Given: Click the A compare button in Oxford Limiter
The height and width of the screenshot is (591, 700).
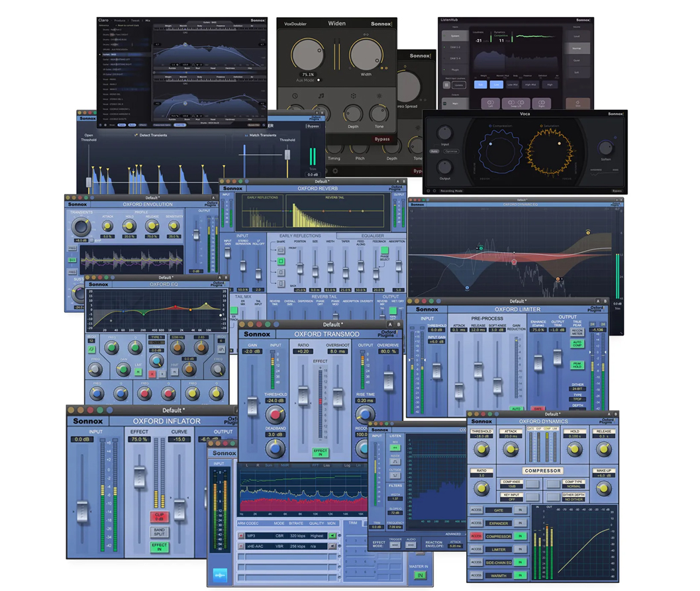Looking at the screenshot, I should click(x=598, y=301).
